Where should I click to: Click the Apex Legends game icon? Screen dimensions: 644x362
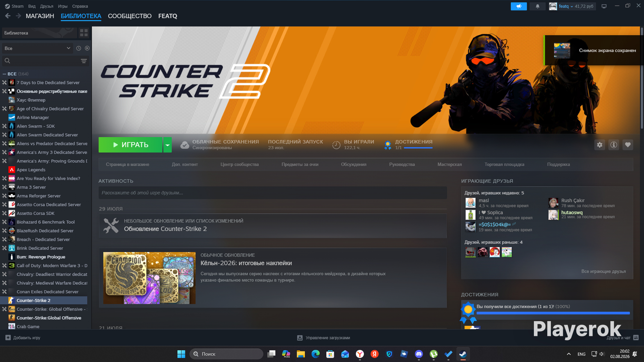12,170
